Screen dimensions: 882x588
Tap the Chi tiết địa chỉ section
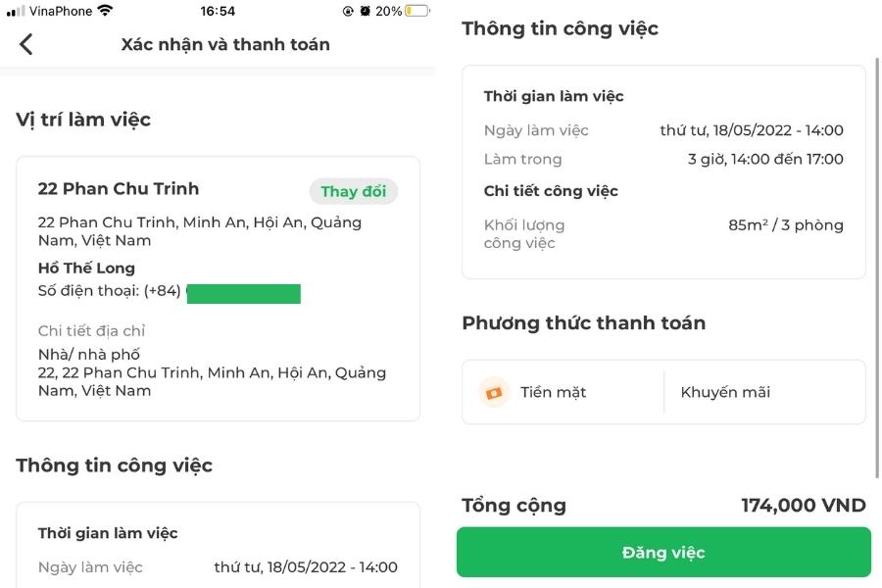pos(91,331)
